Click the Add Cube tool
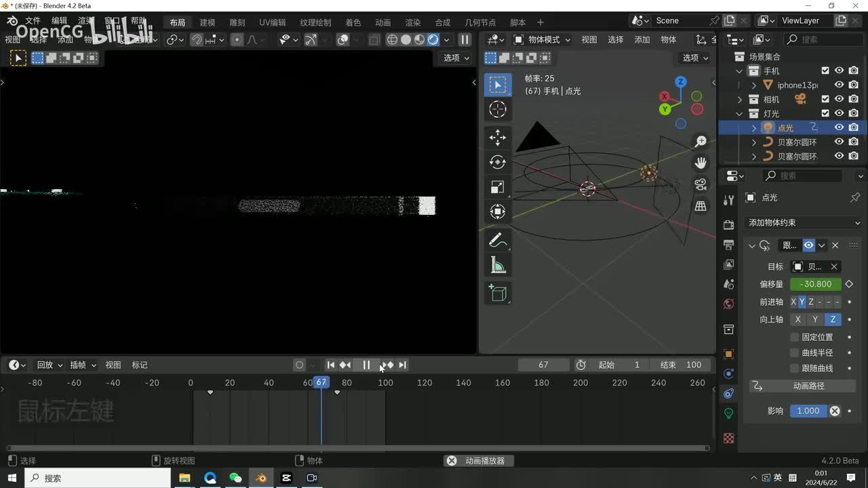Screen dimensions: 868x488 (498, 293)
